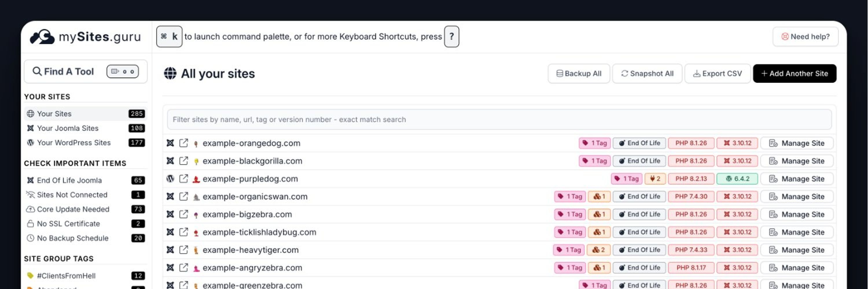Click End Of Life badge for example-blackgorilla.com
The width and height of the screenshot is (868, 289).
point(639,161)
